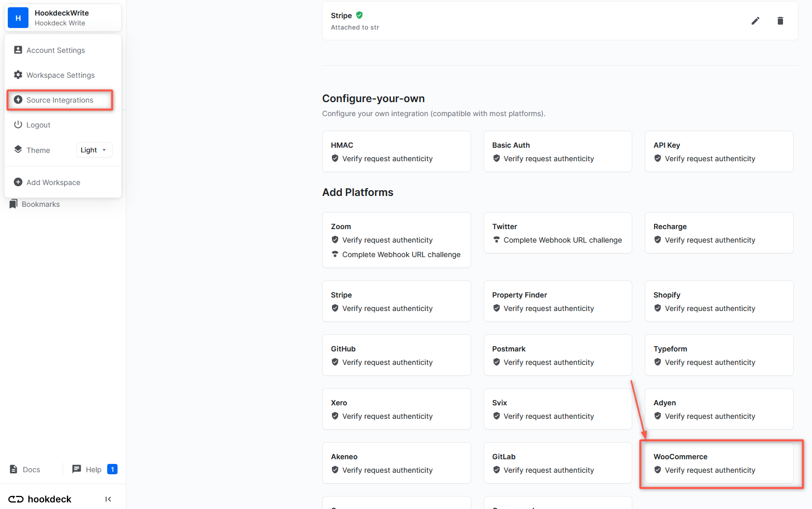Choose the Twitter platform card
This screenshot has width=812, height=509.
coord(558,233)
